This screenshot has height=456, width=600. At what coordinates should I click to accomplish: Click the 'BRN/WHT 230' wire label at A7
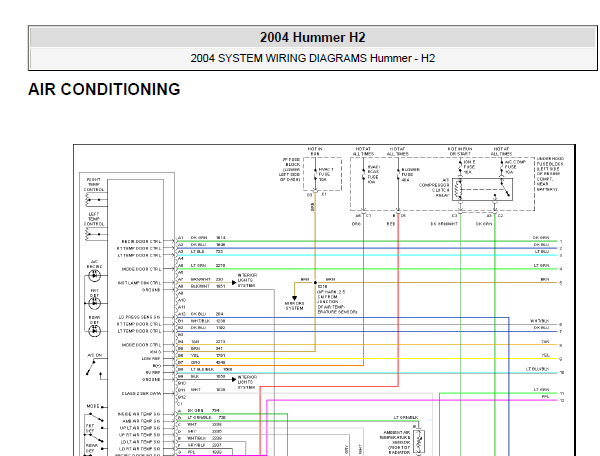[207, 279]
